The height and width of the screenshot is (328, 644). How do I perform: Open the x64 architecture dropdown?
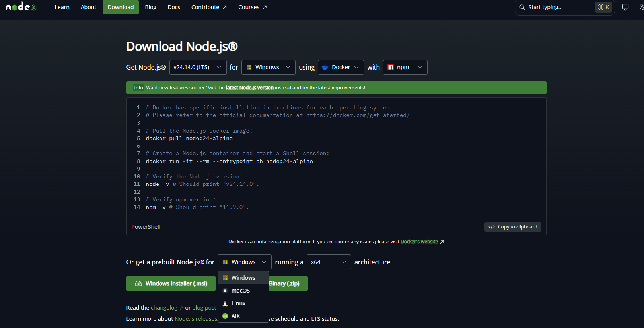pos(329,262)
